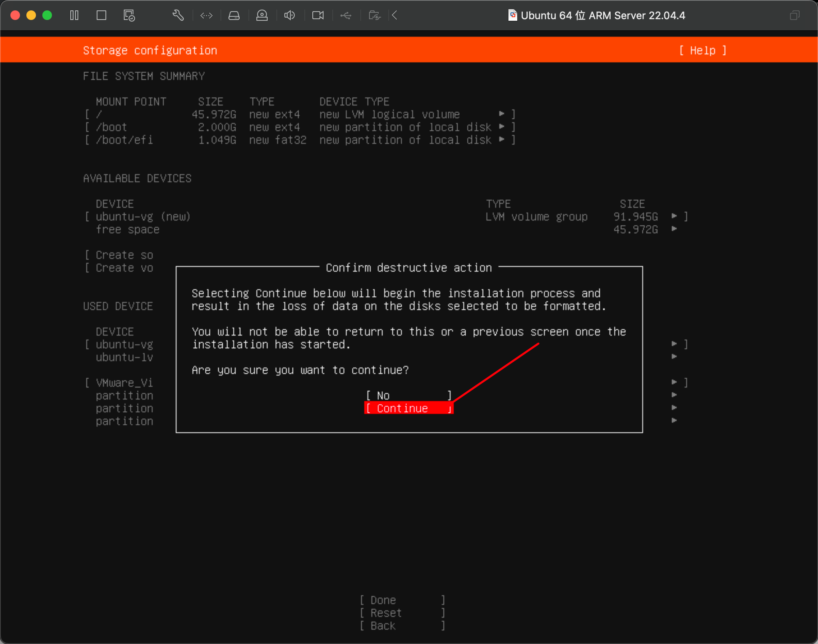The height and width of the screenshot is (644, 818).
Task: Open the snapshot manager icon
Action: tap(129, 16)
